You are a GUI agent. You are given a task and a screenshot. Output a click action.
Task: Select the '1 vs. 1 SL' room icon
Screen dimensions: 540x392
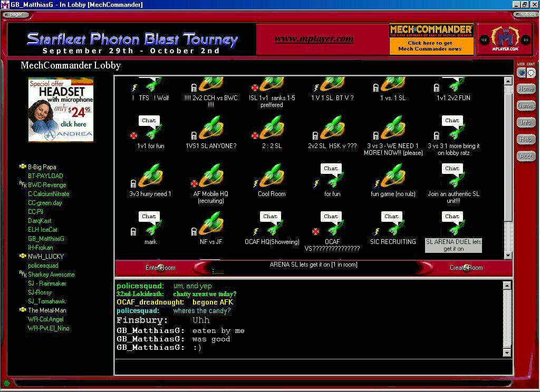[393, 84]
